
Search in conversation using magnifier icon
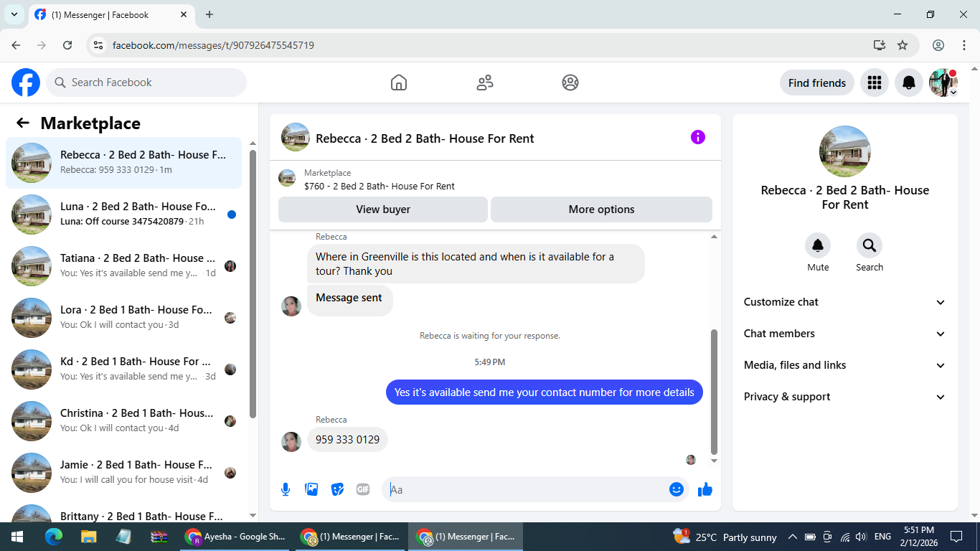[870, 246]
